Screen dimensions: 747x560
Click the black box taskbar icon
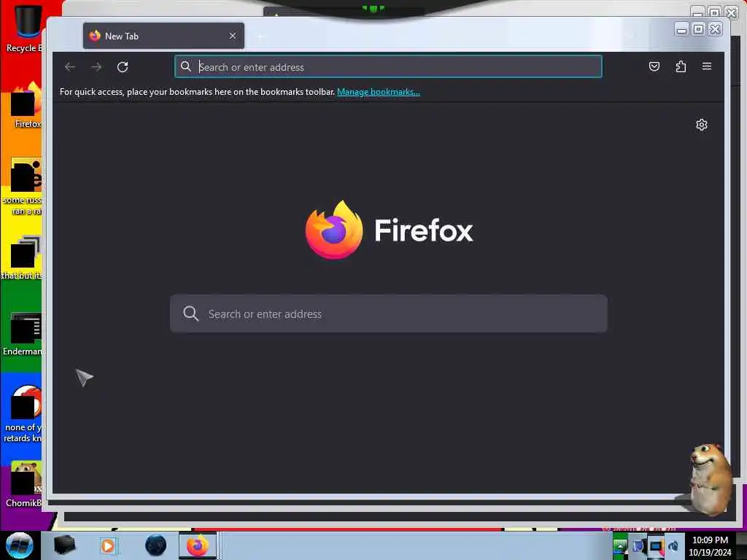64,545
